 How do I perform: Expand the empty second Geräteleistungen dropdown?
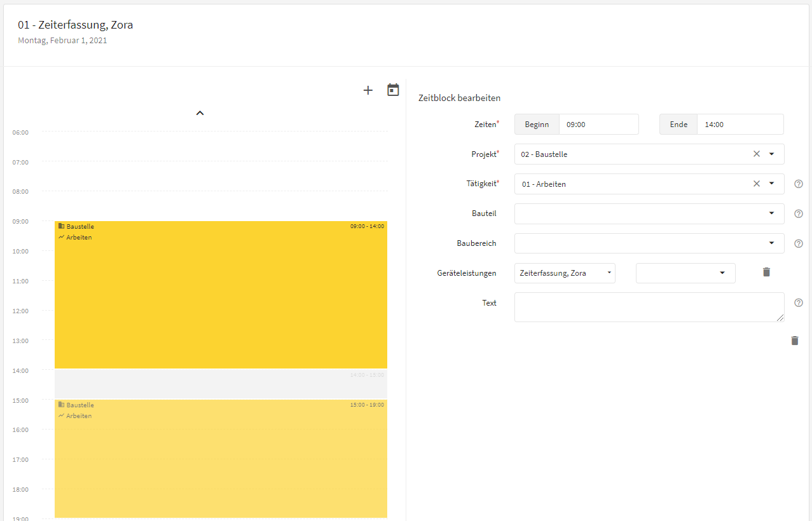click(x=685, y=273)
